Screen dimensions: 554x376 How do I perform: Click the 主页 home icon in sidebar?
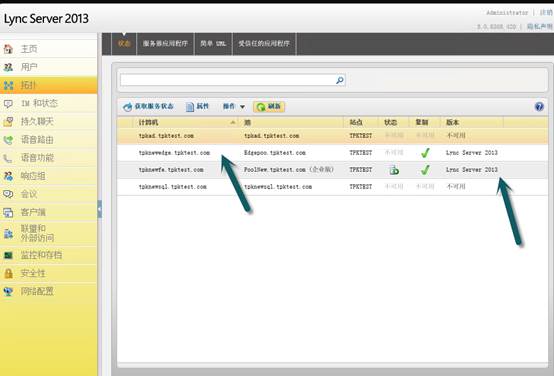[8, 49]
